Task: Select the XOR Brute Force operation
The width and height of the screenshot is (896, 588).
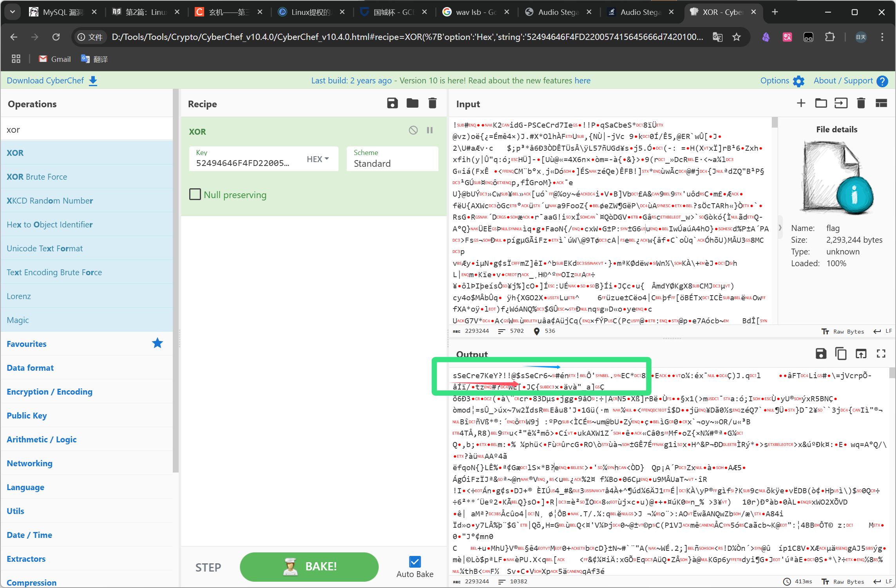Action: click(x=87, y=177)
